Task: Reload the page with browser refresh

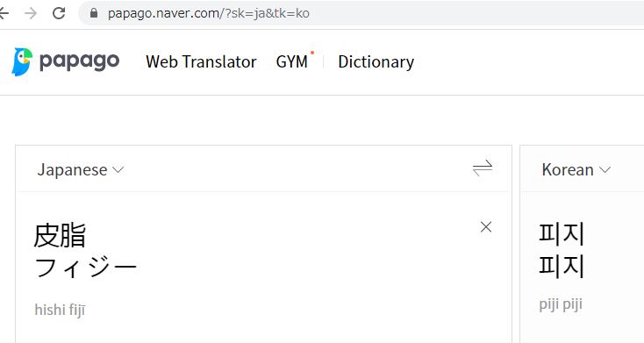Action: [59, 13]
